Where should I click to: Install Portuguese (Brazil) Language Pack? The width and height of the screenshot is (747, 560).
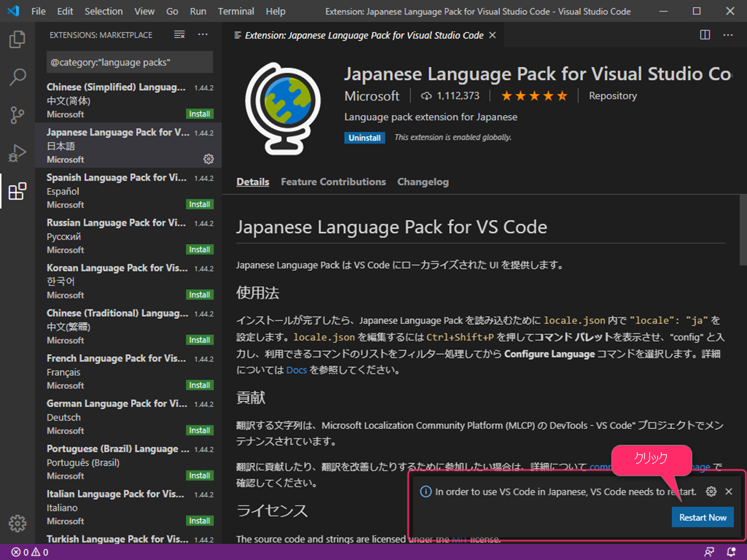point(200,476)
